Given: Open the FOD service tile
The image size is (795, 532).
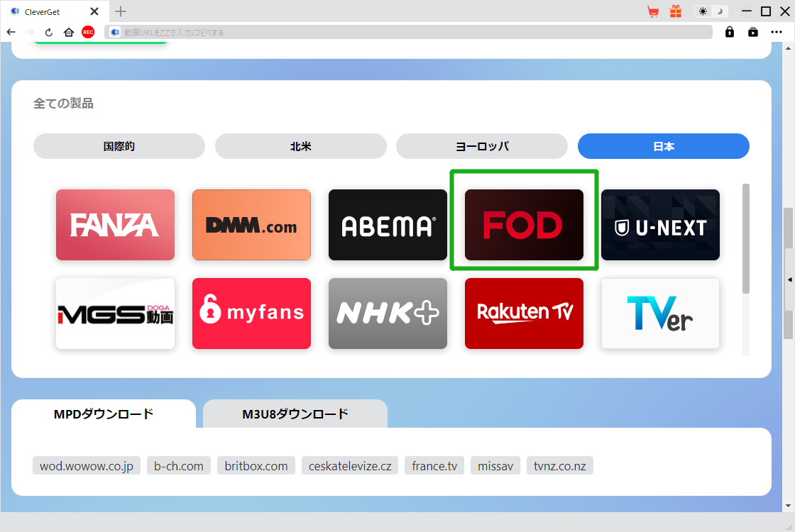Looking at the screenshot, I should (x=525, y=225).
